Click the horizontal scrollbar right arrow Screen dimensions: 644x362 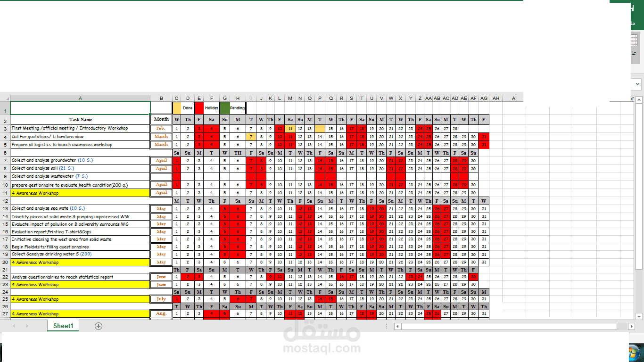tap(632, 326)
